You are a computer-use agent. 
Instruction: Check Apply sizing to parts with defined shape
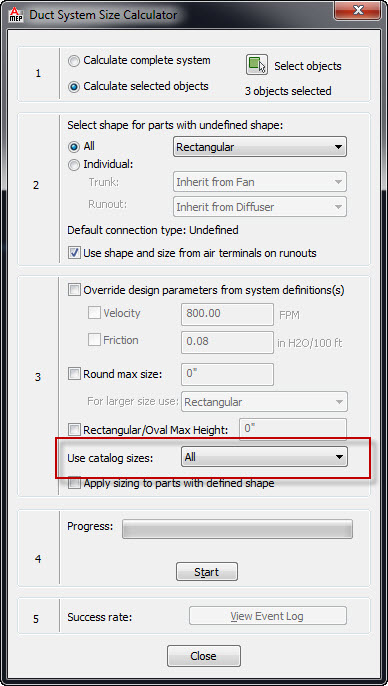[74, 483]
